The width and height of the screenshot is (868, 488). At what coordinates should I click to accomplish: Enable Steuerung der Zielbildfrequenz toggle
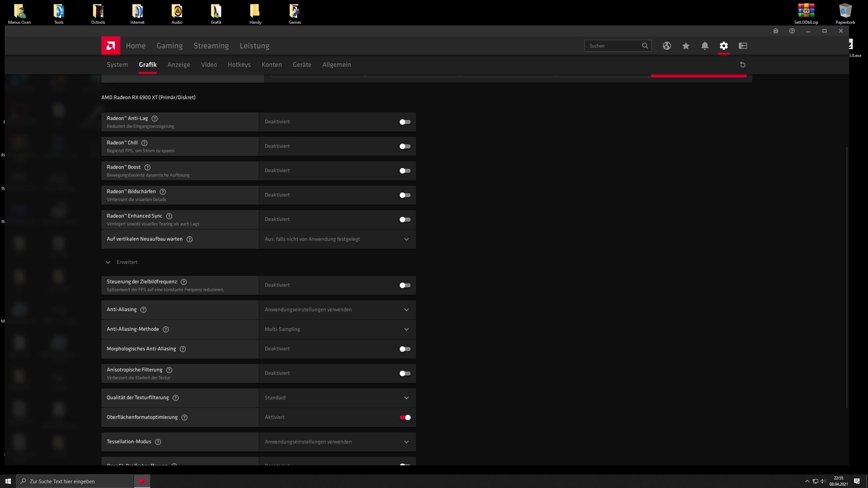(405, 285)
